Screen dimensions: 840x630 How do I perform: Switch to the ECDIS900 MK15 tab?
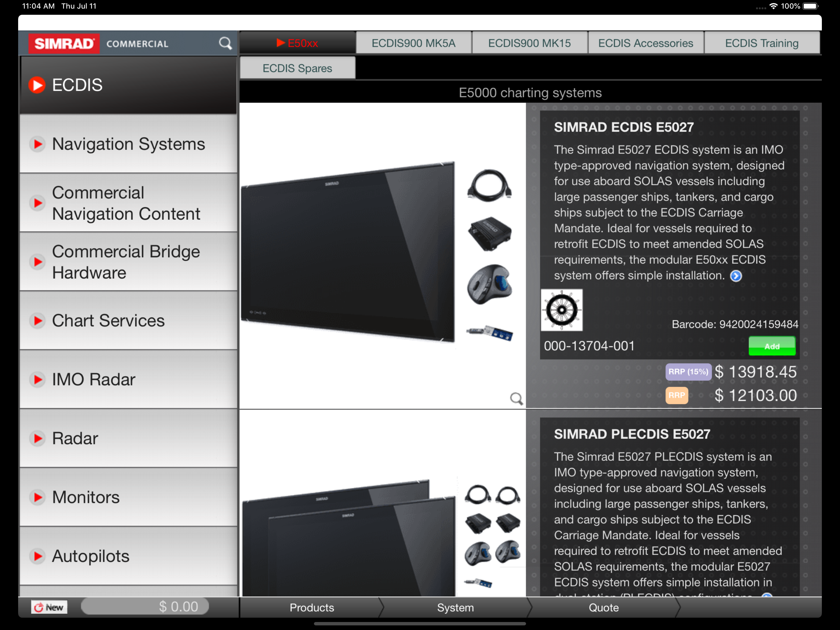[529, 43]
